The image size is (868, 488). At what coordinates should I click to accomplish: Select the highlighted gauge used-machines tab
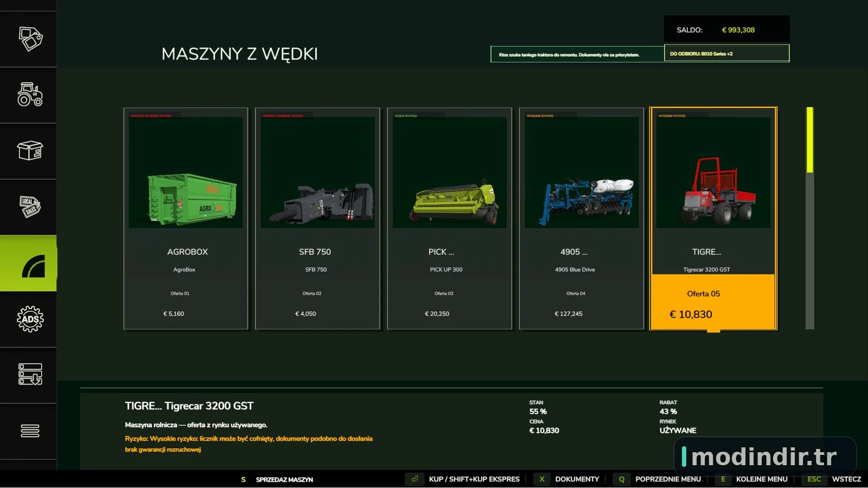(x=28, y=263)
